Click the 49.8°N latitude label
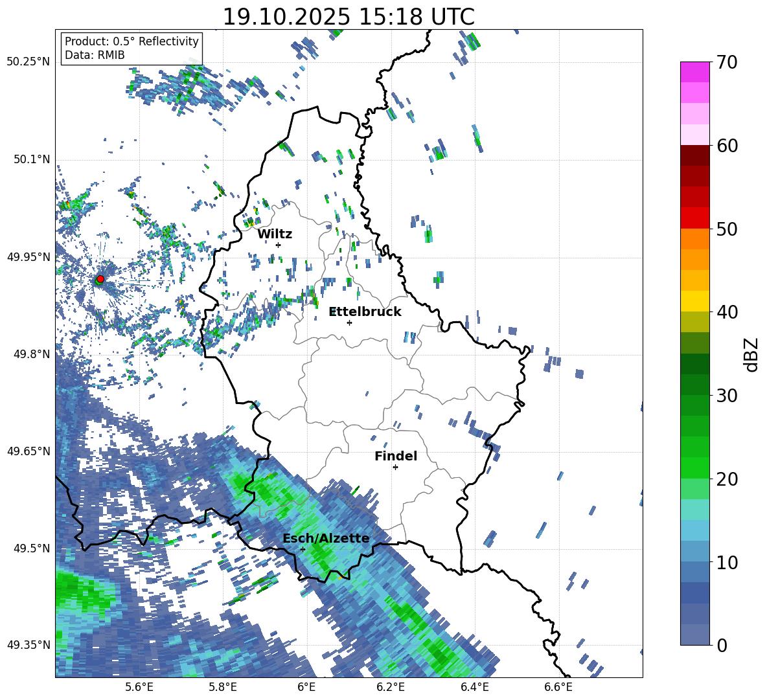Image resolution: width=767 pixels, height=700 pixels. coord(32,354)
